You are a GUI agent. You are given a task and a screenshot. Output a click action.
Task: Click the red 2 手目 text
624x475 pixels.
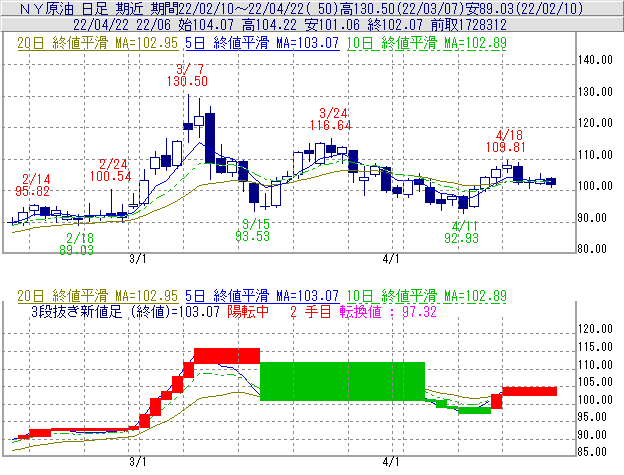pyautogui.click(x=310, y=311)
